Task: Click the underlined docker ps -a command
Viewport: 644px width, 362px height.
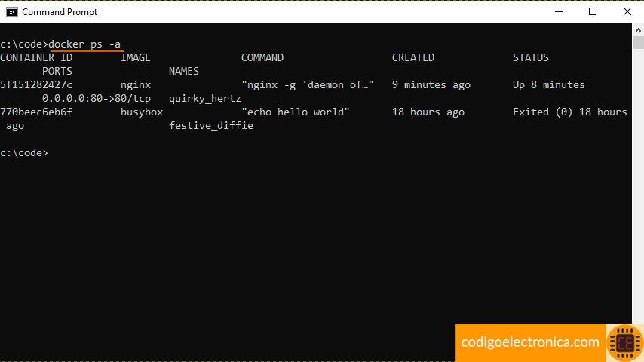Action: coord(84,44)
